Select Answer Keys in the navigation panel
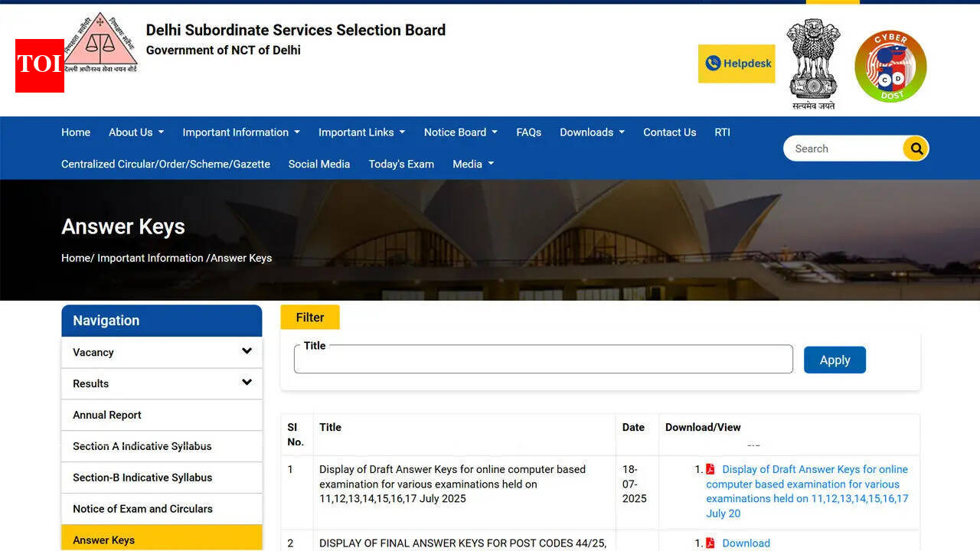The image size is (980, 551). tap(103, 540)
